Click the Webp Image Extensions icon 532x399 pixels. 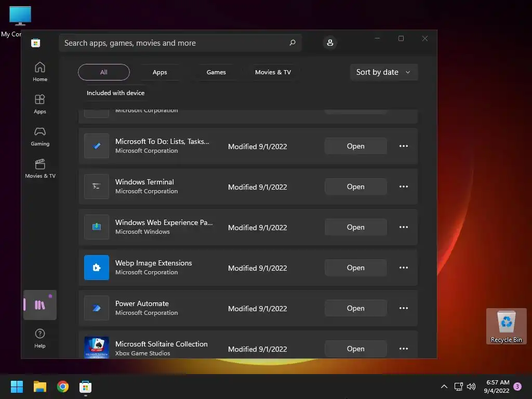pyautogui.click(x=97, y=268)
